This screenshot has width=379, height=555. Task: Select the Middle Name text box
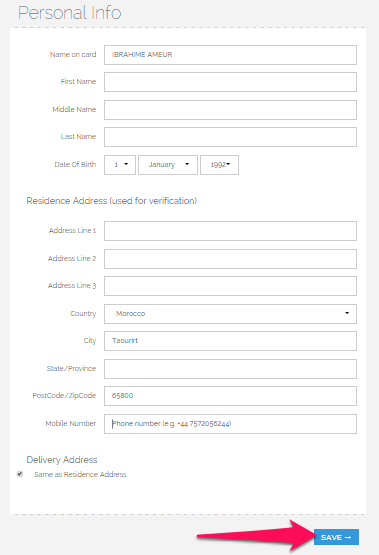tap(230, 110)
